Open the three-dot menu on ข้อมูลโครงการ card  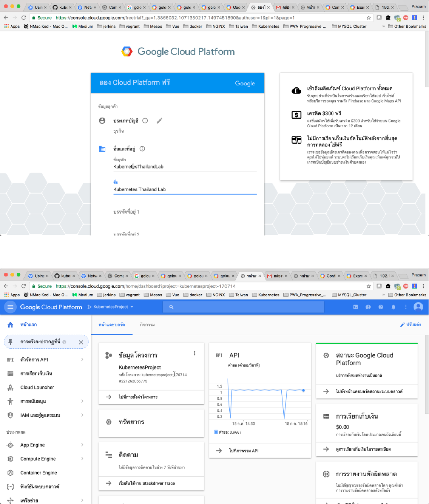[x=194, y=353]
